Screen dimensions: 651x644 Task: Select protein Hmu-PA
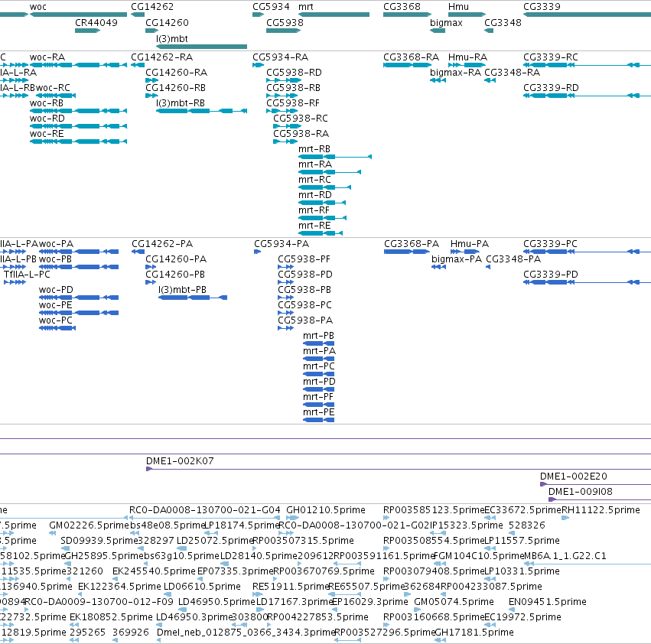(470, 244)
